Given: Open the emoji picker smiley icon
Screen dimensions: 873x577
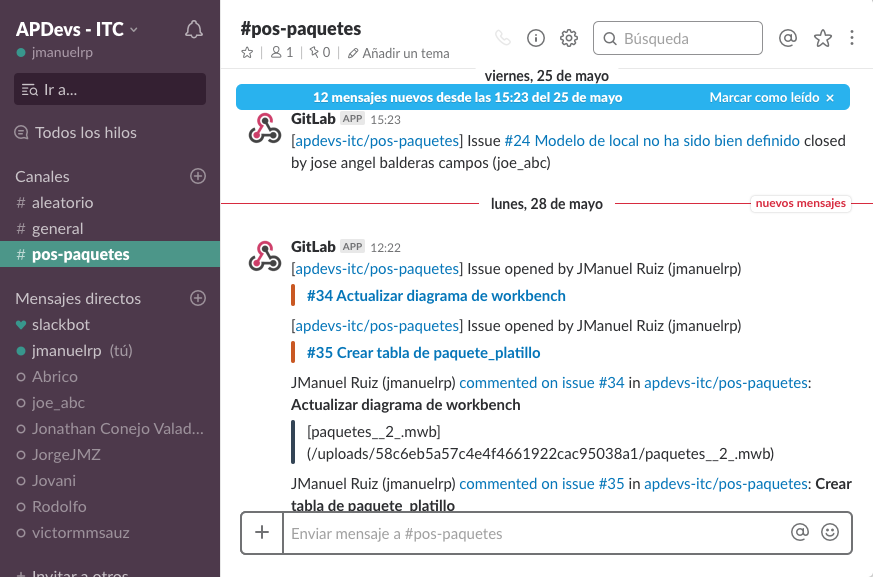Looking at the screenshot, I should pyautogui.click(x=830, y=532).
